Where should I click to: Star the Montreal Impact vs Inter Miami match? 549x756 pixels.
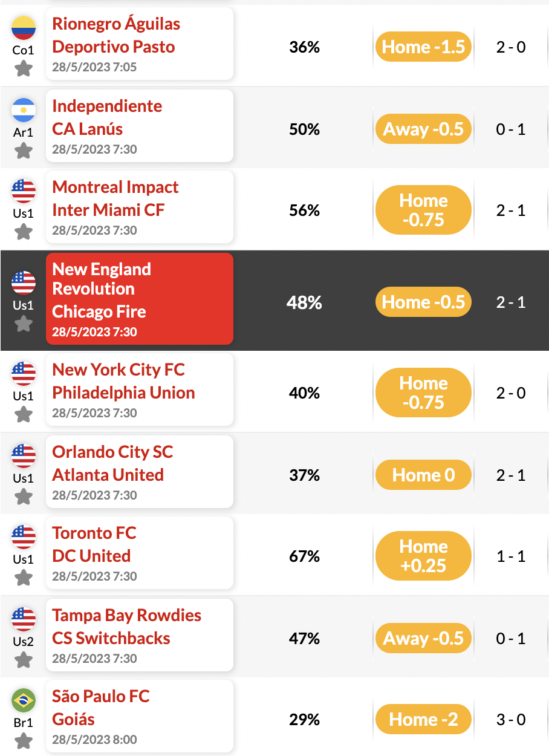(x=24, y=232)
